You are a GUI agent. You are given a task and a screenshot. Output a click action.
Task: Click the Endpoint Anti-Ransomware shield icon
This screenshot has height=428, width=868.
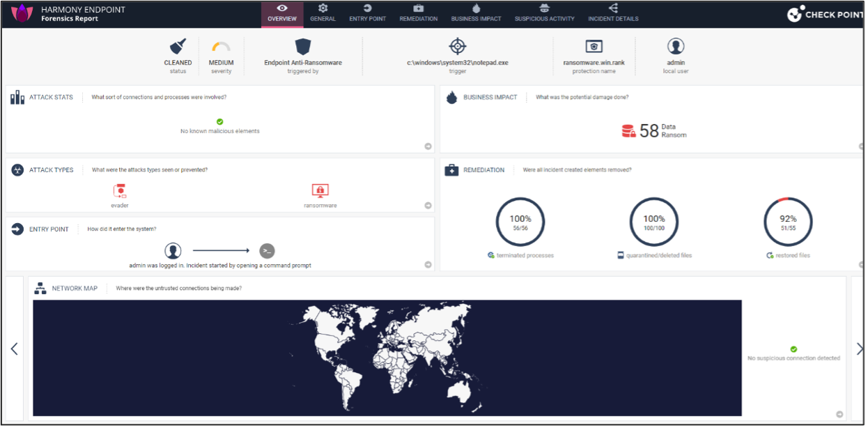pos(303,47)
